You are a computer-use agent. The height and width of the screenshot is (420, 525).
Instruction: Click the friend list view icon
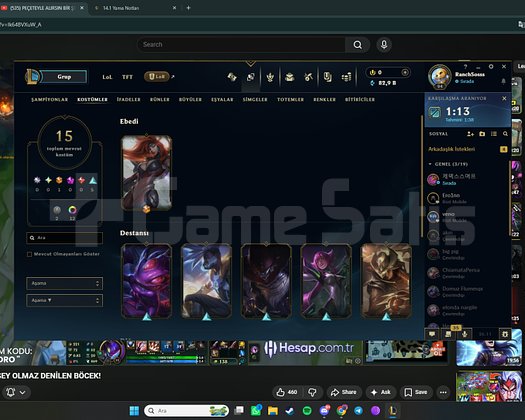pyautogui.click(x=494, y=134)
